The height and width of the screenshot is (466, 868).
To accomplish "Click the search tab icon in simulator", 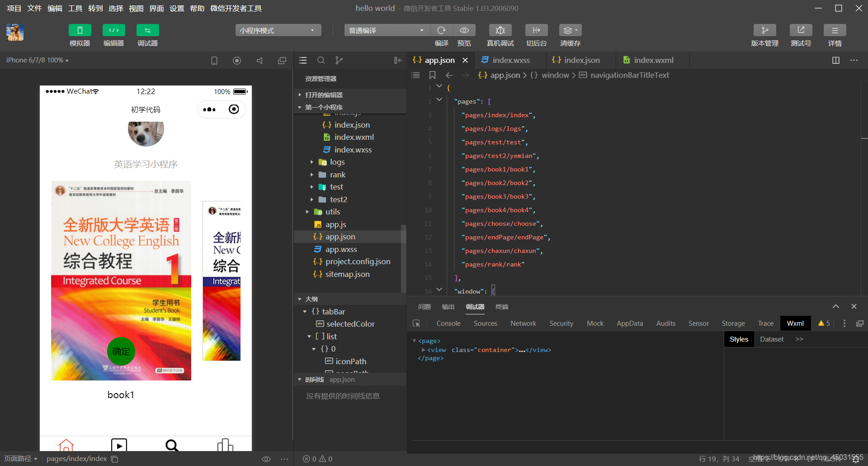I will (172, 445).
